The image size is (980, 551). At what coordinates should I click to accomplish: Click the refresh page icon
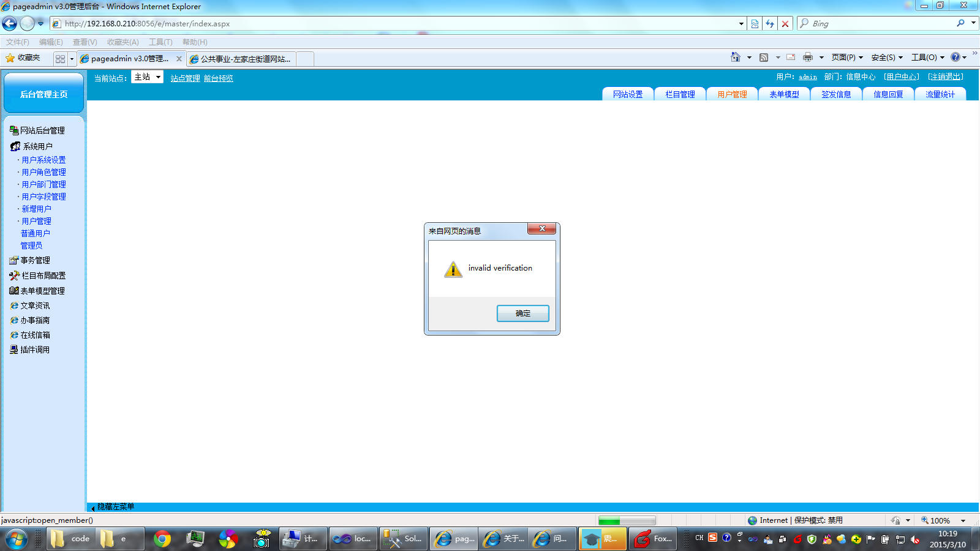(x=770, y=24)
